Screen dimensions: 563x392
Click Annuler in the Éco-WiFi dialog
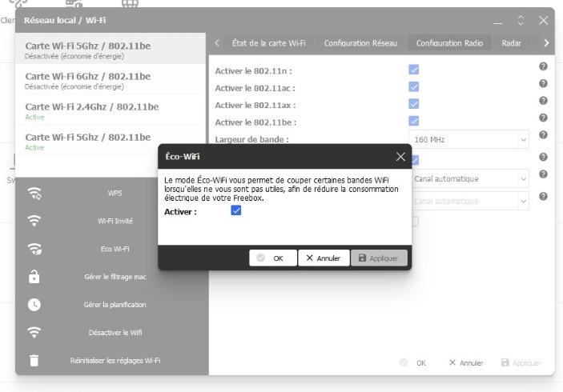[x=324, y=258]
